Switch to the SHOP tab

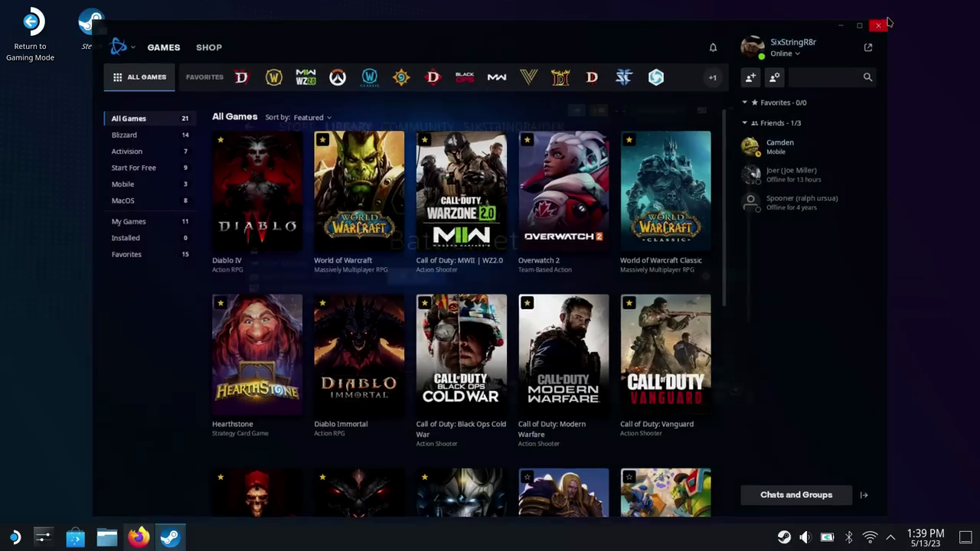(x=209, y=47)
